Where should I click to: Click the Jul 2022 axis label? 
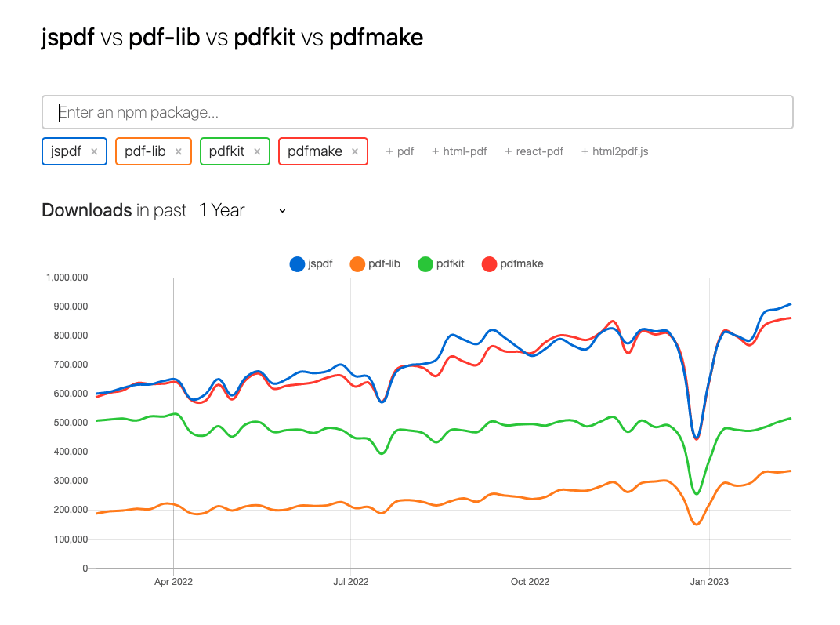(351, 582)
